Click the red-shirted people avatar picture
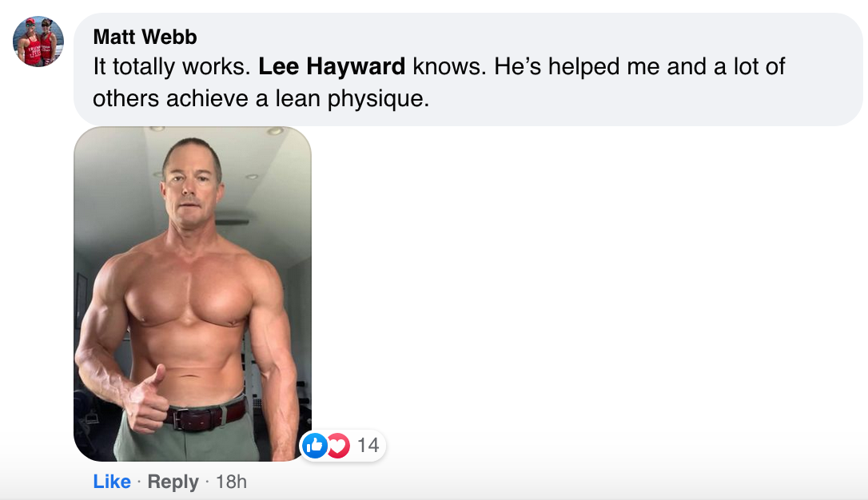 [x=38, y=42]
